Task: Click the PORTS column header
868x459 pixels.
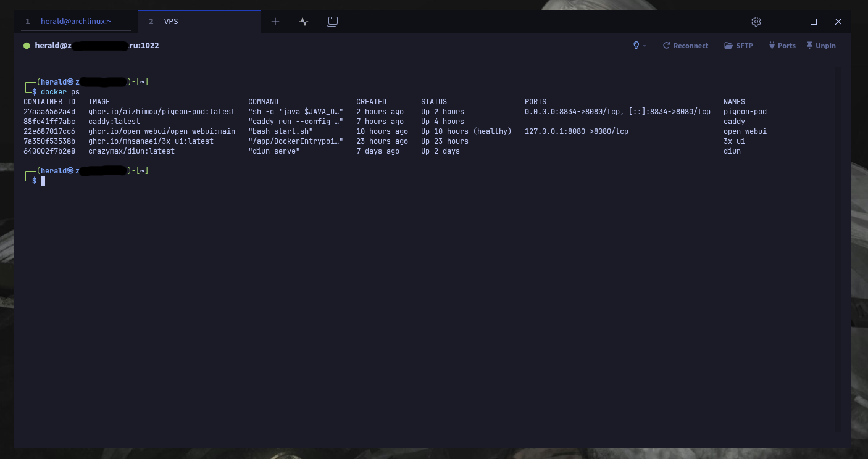Action: point(536,102)
